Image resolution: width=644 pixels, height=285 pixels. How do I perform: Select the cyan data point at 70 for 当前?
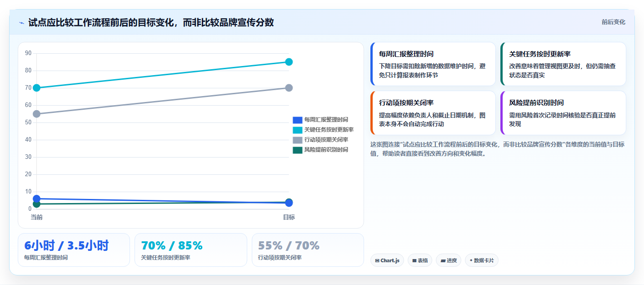coord(37,88)
